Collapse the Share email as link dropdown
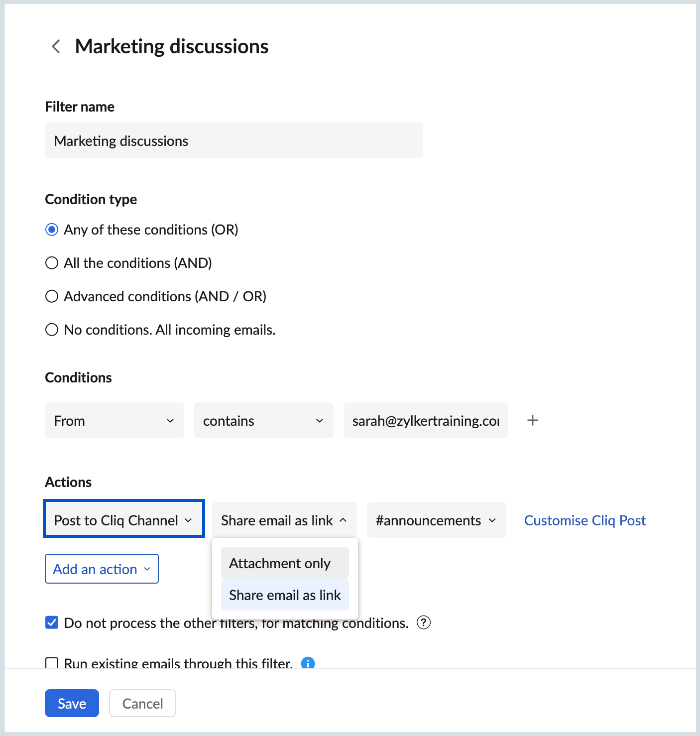Screen dimensions: 700x736 pos(284,520)
